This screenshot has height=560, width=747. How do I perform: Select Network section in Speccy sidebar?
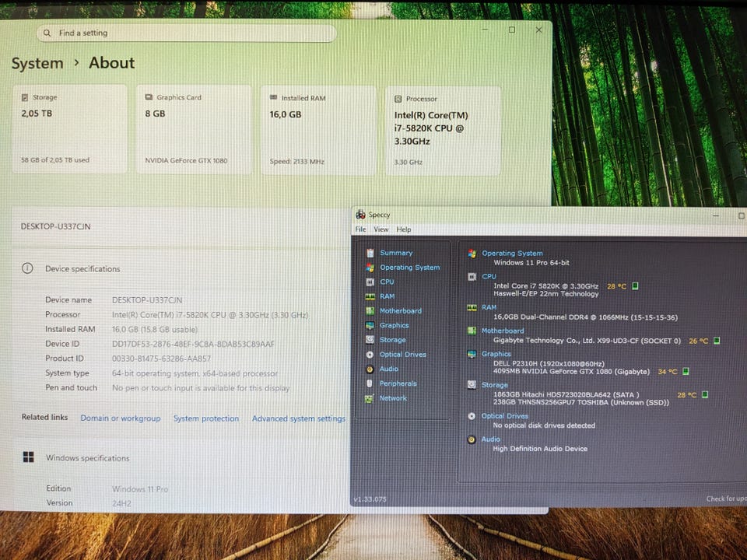[393, 398]
